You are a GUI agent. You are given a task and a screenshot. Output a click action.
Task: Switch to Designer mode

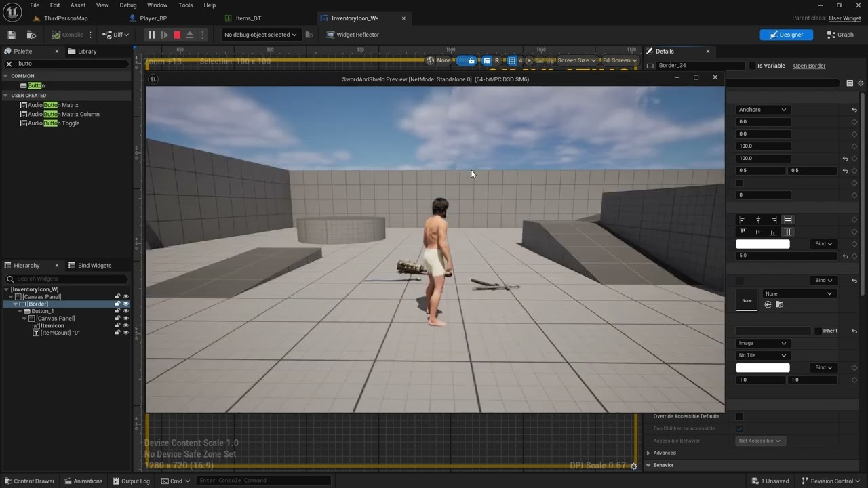coord(786,35)
